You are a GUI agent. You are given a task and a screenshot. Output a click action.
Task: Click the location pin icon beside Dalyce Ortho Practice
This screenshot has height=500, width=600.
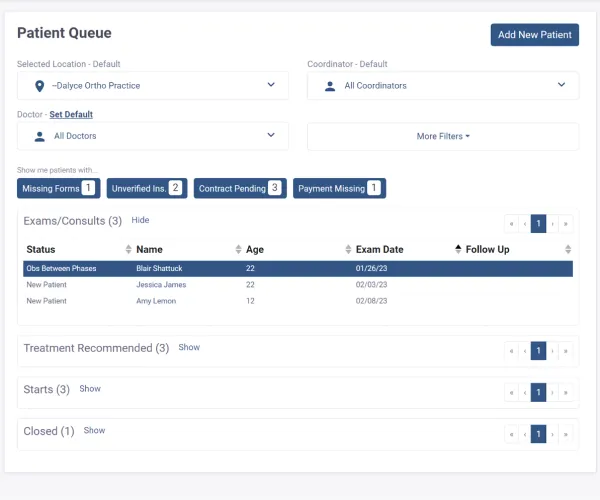tap(39, 86)
